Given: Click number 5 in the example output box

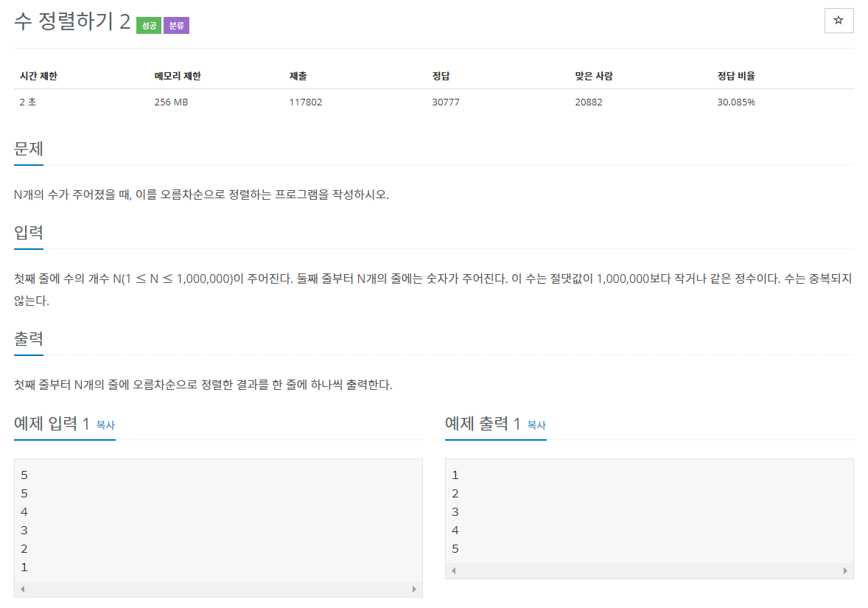Looking at the screenshot, I should pyautogui.click(x=455, y=549).
